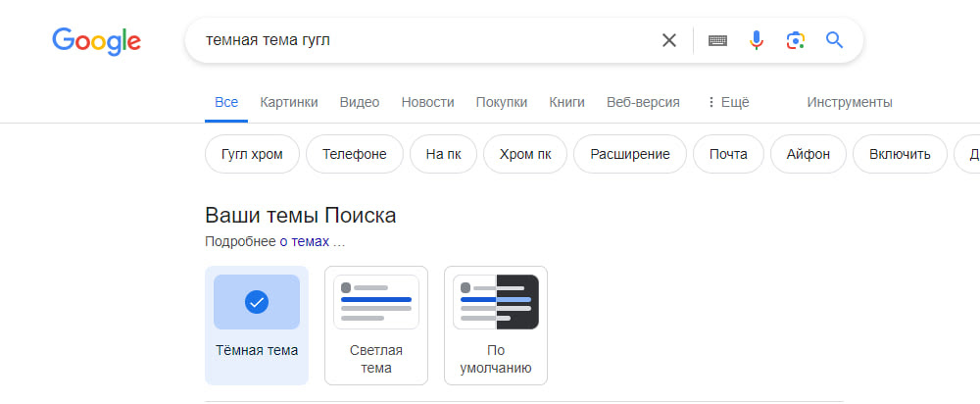Select the Тёмная тема theme option
980x404 pixels.
click(256, 326)
